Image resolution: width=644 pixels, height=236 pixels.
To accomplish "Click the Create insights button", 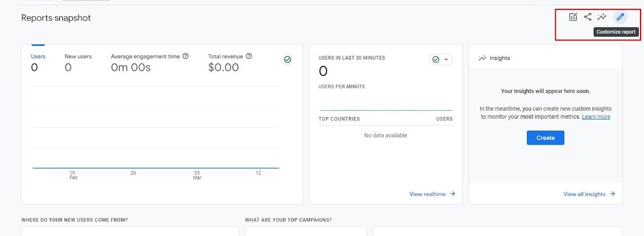I will 545,138.
